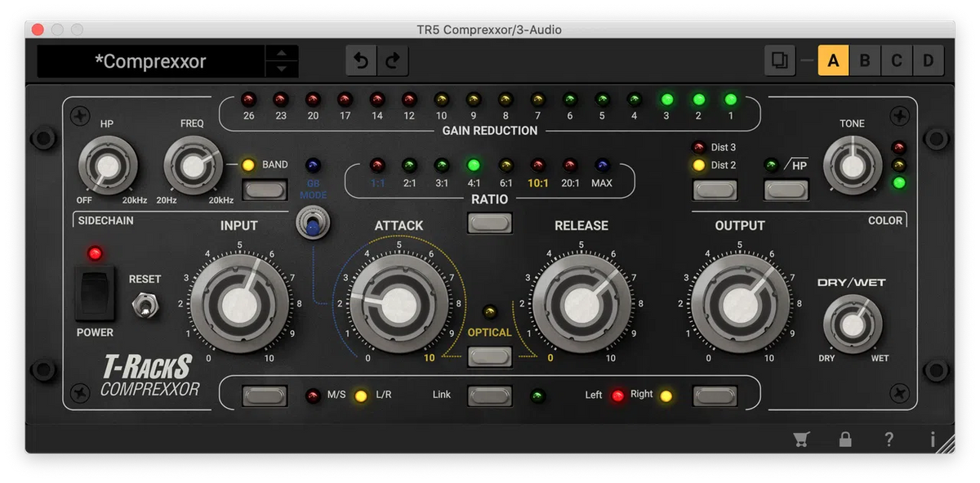Open the shopping cart store icon
Viewport: 980px width, 483px height.
pos(802,439)
